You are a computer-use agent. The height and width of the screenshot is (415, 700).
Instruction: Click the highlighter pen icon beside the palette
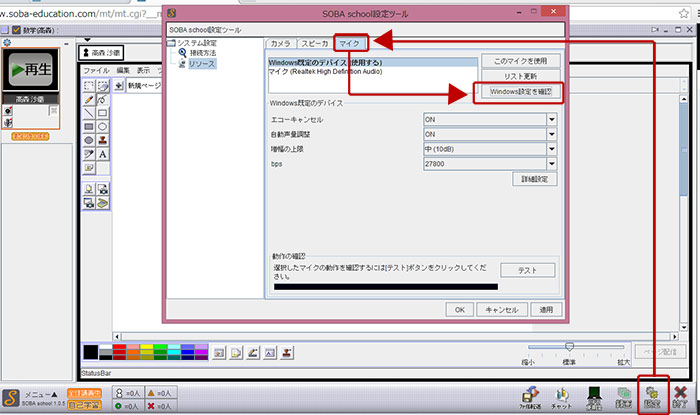click(253, 353)
